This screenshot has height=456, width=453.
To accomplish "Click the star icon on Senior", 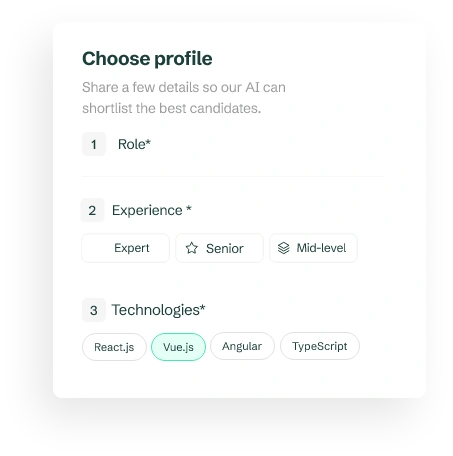I will [x=192, y=248].
